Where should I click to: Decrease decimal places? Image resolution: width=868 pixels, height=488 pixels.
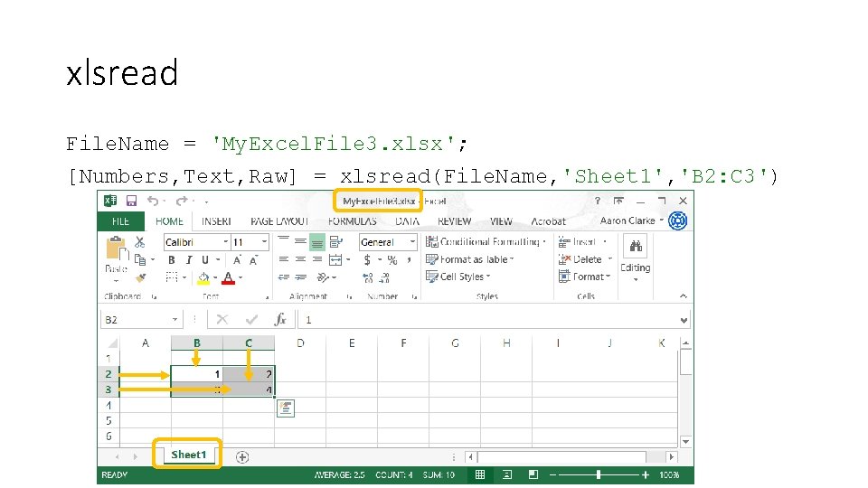385,277
